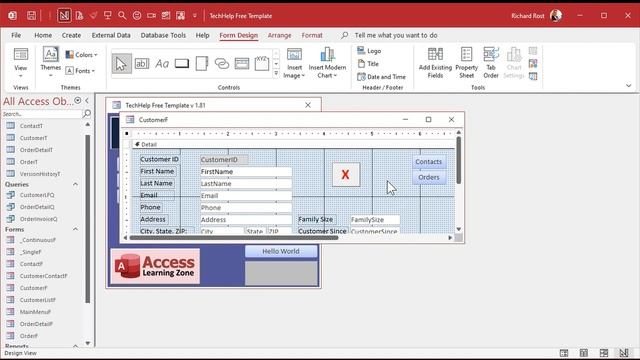Open the File menu
The image size is (640, 360).
16,35
